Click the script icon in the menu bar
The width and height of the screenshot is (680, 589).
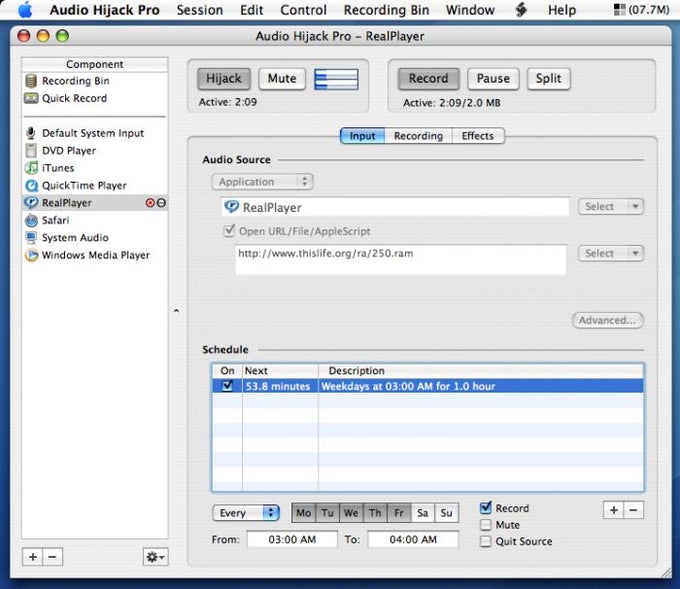(x=521, y=10)
